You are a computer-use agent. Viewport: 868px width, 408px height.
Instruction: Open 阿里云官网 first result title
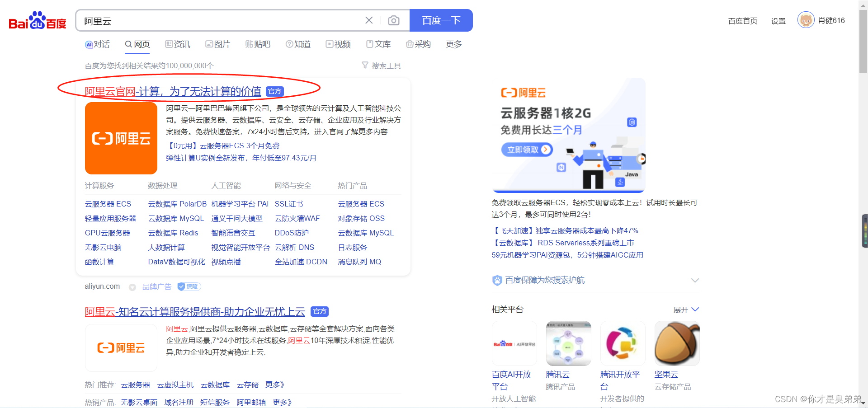tap(173, 91)
